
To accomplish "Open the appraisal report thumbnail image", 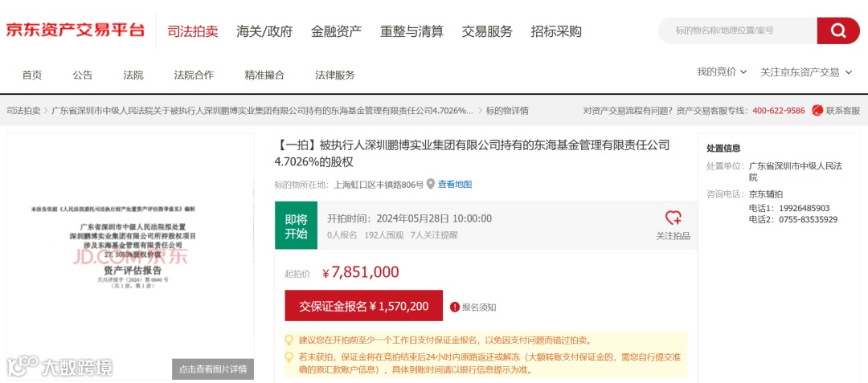I will tap(131, 256).
